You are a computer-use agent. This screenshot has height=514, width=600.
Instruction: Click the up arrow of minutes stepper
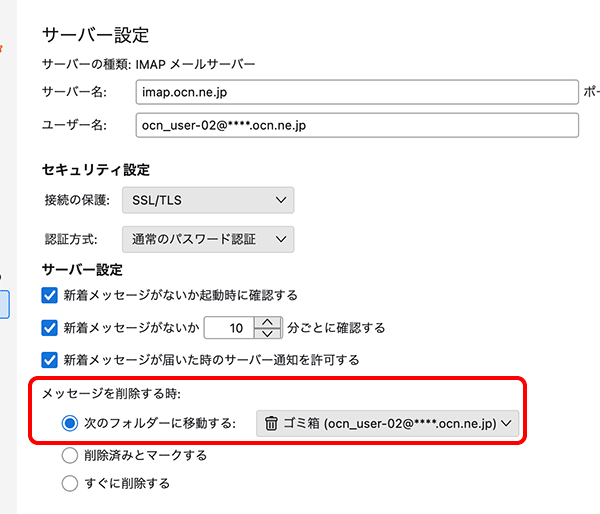point(267,321)
